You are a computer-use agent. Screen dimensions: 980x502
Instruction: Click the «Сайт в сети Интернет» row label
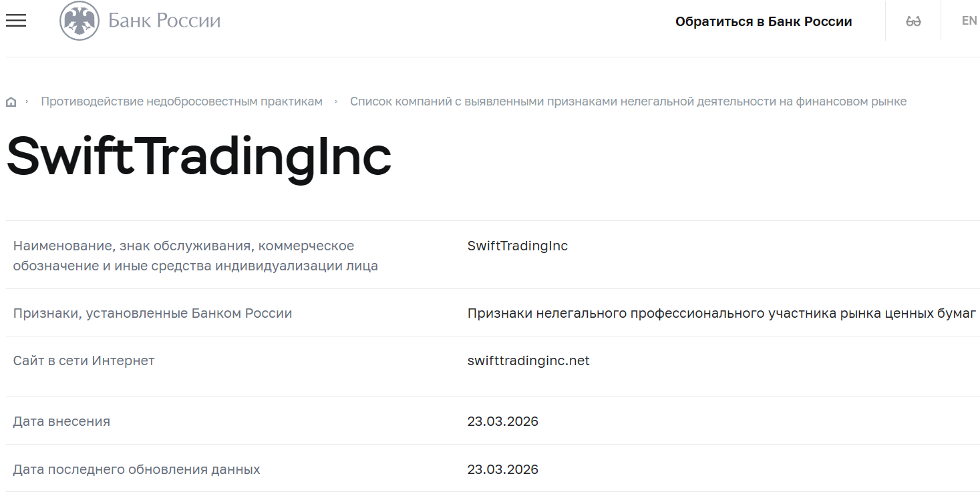point(83,360)
